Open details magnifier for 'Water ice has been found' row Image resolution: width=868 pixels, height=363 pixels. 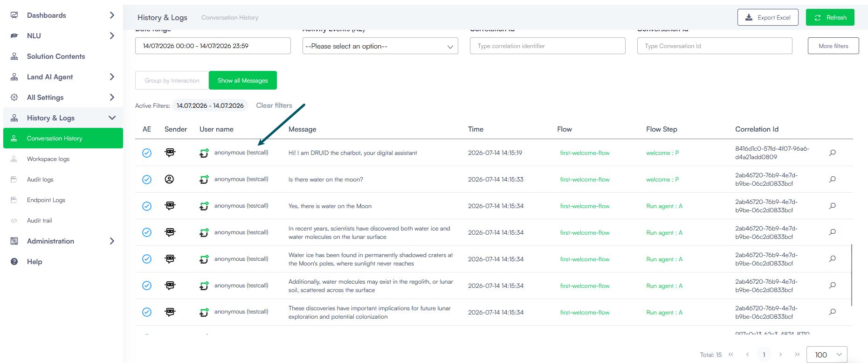point(833,258)
